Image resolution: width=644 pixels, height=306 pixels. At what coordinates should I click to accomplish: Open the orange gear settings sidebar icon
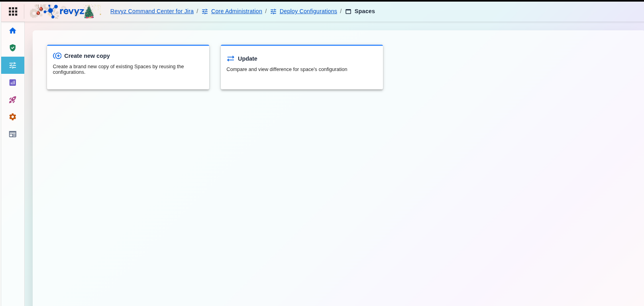click(13, 117)
